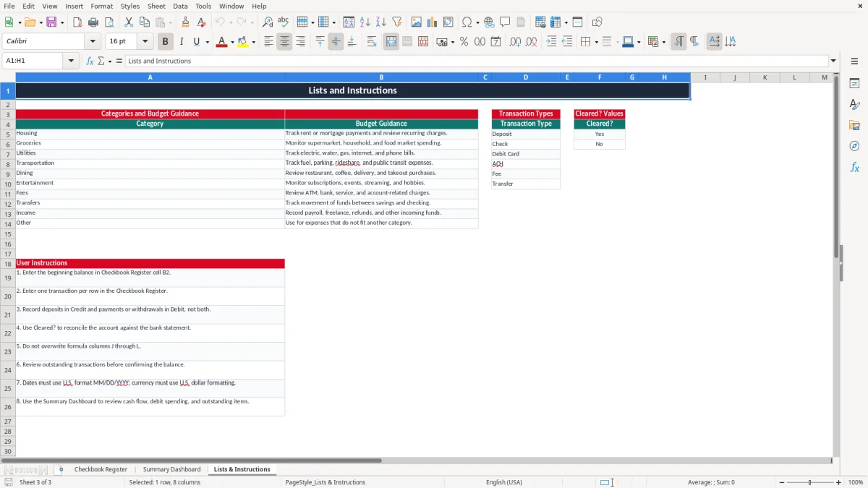The width and height of the screenshot is (868, 488).
Task: Adjust the zoom slider in status bar
Action: (809, 482)
